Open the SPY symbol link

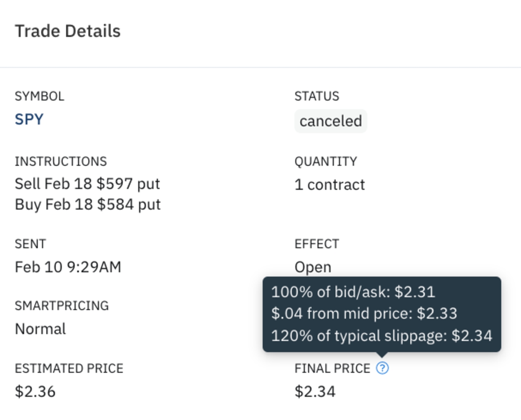click(x=29, y=120)
